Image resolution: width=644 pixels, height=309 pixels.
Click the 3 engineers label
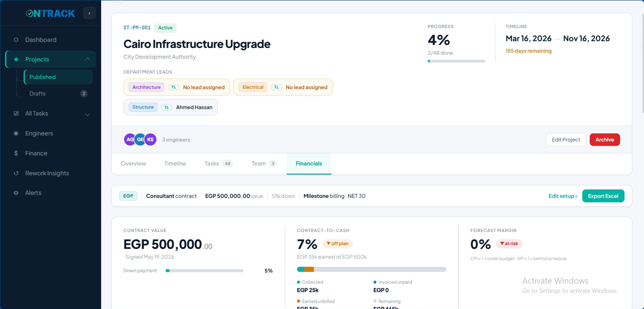tap(176, 140)
